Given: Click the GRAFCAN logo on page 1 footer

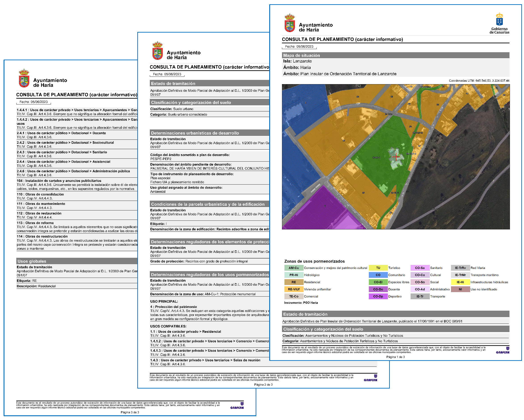Looking at the screenshot, I should 502,350.
